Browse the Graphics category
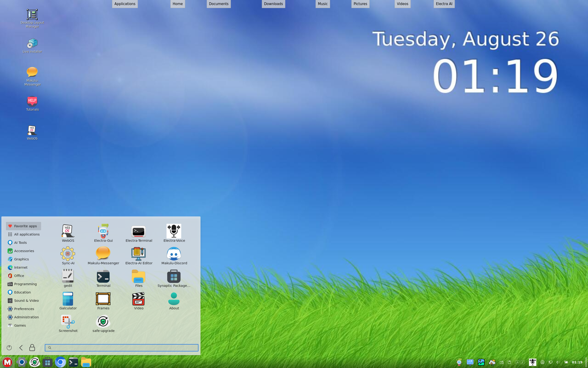Screen dimensions: 588x368 tap(24, 259)
